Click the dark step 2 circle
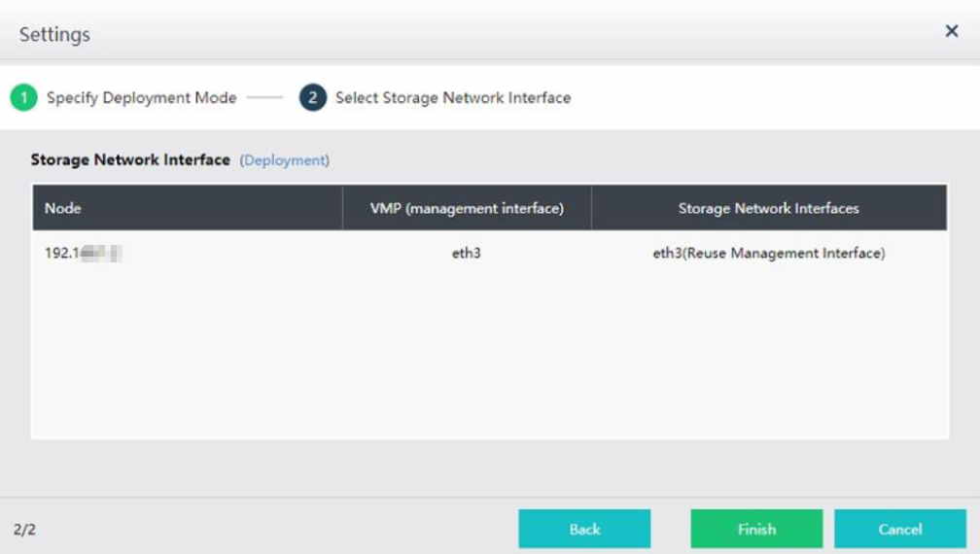Image resolution: width=980 pixels, height=554 pixels. coord(312,98)
